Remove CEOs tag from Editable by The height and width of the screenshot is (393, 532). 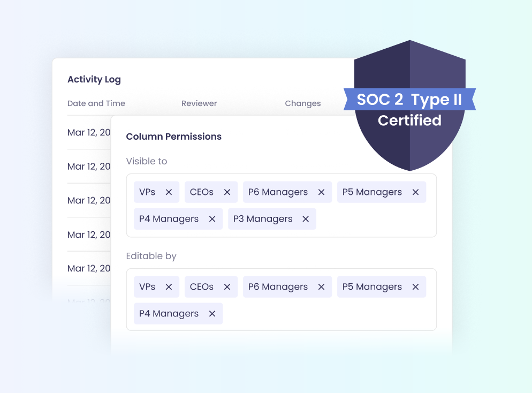227,287
